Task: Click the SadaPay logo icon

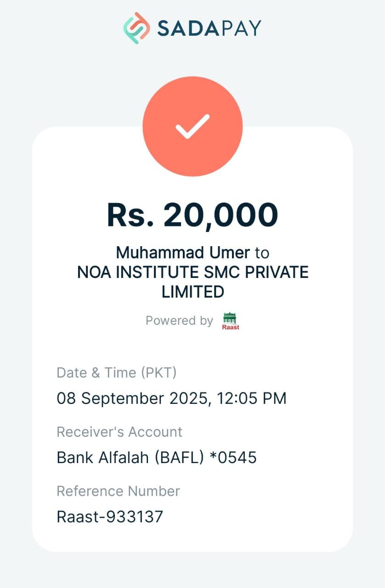Action: pyautogui.click(x=137, y=28)
